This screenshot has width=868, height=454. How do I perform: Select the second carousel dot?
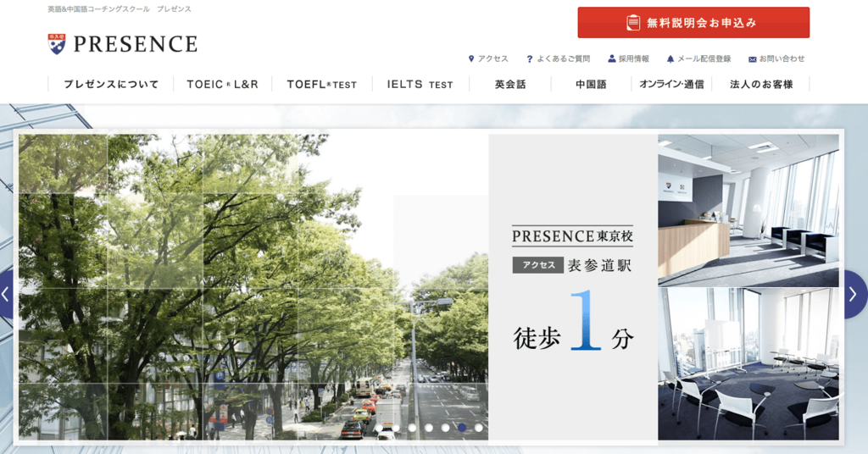click(395, 428)
